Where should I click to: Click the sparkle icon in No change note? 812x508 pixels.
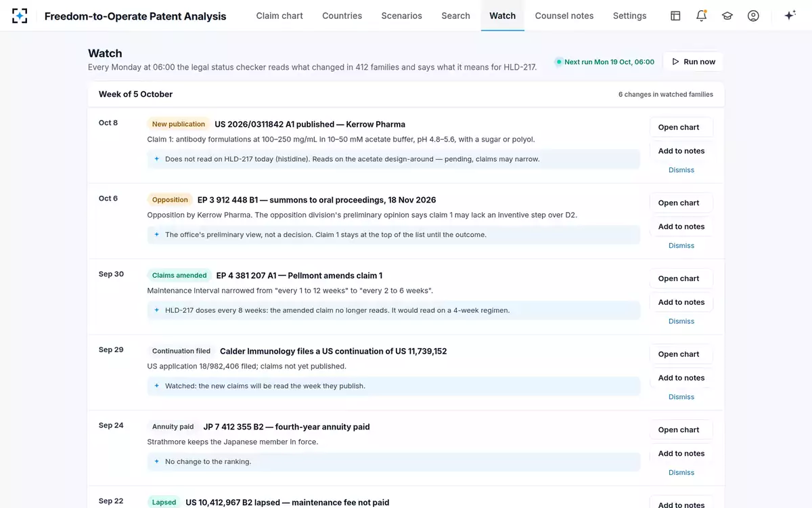coord(157,462)
